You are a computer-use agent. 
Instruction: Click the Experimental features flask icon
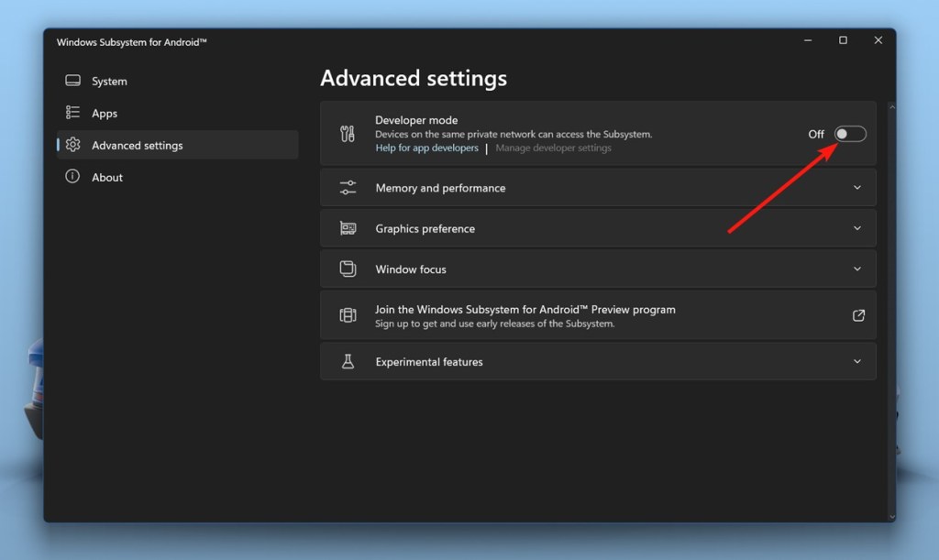348,361
